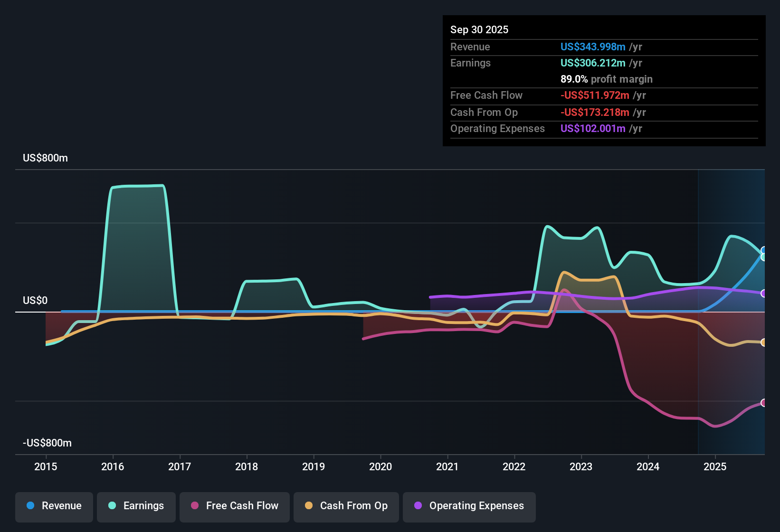Click the Revenue endpoint marker on chart
Viewport: 780px width, 532px height.
point(764,250)
